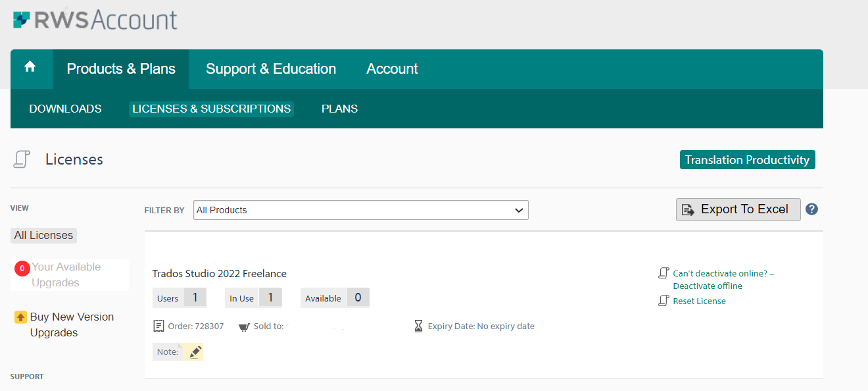Screen dimensions: 868x391
Task: Click the In Use count of 1
Action: [x=270, y=298]
